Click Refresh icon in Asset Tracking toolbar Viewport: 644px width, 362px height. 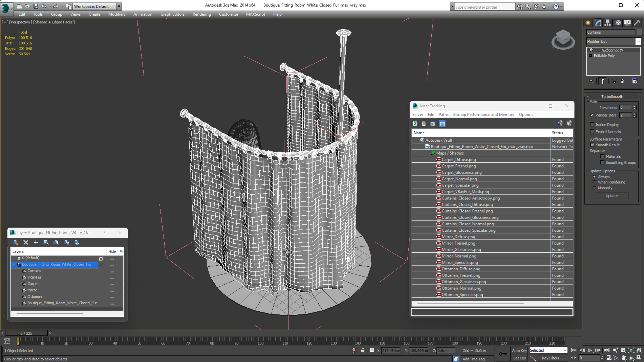click(x=415, y=124)
